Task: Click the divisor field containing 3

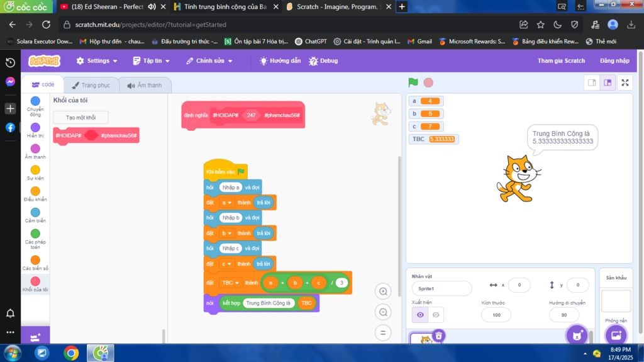Action: pyautogui.click(x=341, y=283)
